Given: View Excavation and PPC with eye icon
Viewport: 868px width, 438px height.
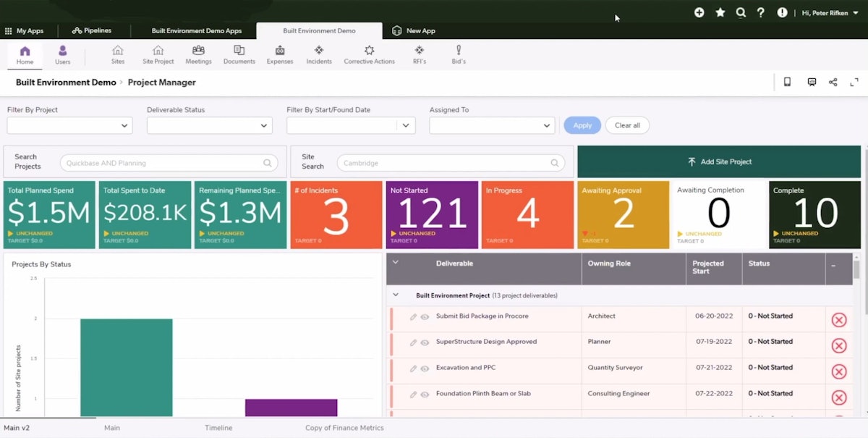Looking at the screenshot, I should click(x=424, y=368).
